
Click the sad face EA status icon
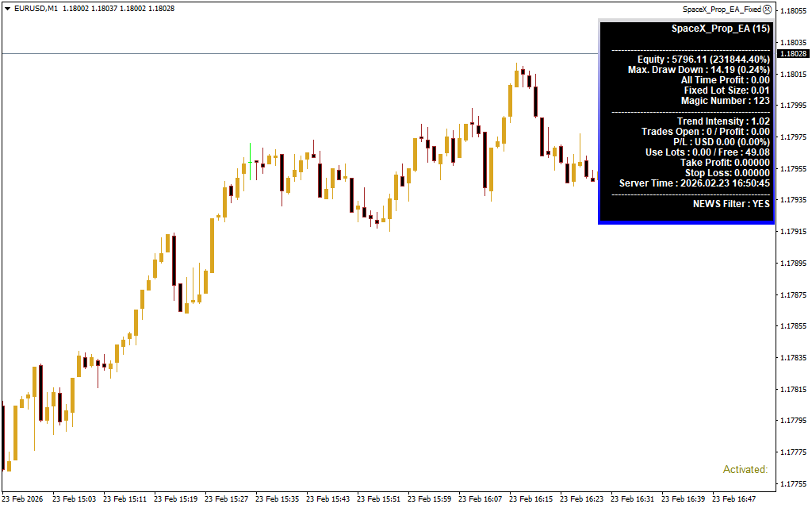click(767, 9)
